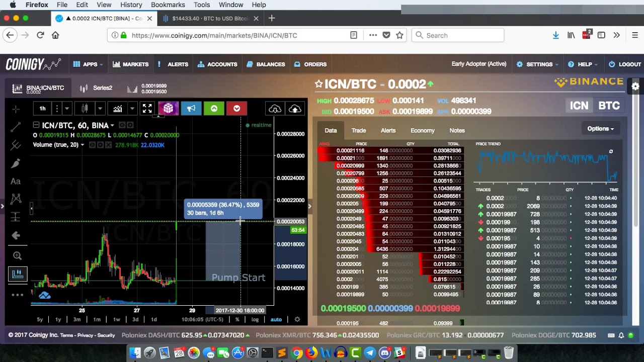Refresh the price trend mini chart

(611, 151)
